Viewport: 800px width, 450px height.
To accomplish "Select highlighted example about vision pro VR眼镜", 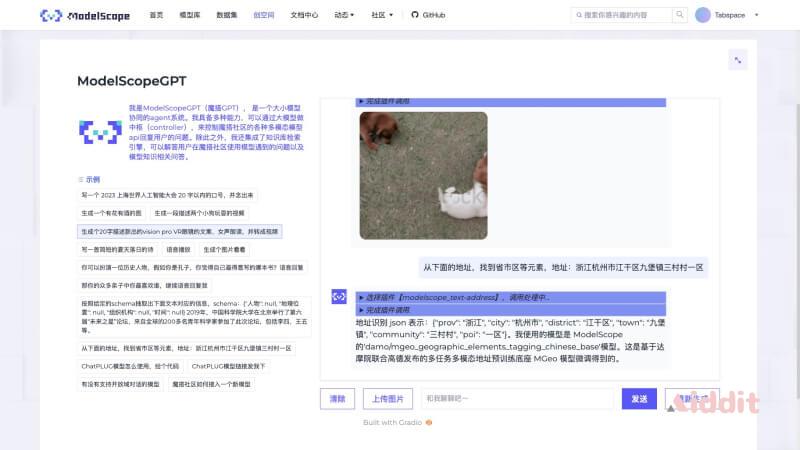I will (180, 231).
